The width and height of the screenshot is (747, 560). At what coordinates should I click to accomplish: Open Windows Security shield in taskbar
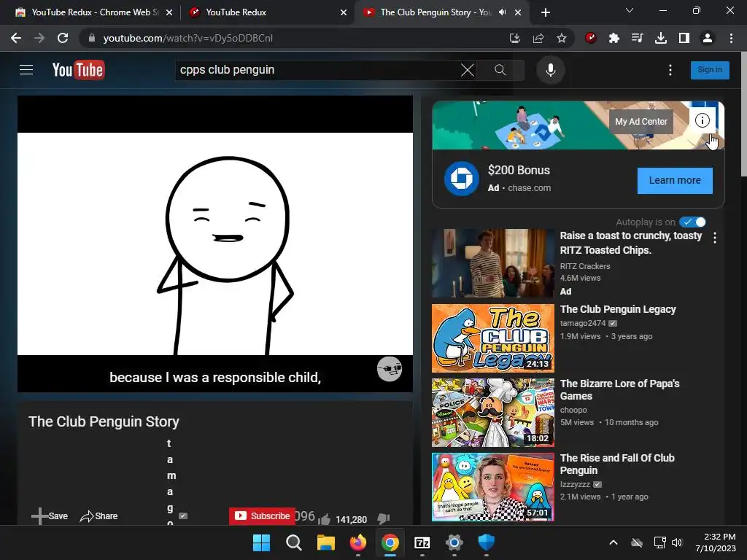(487, 542)
